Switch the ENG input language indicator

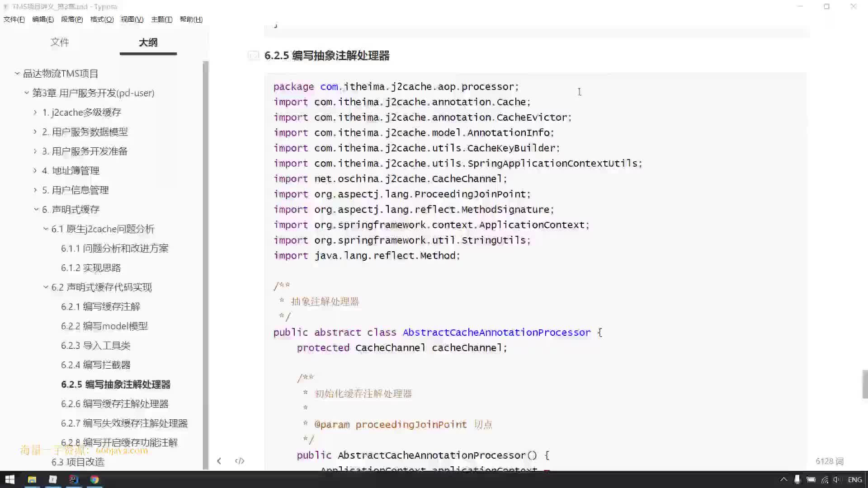pyautogui.click(x=854, y=479)
